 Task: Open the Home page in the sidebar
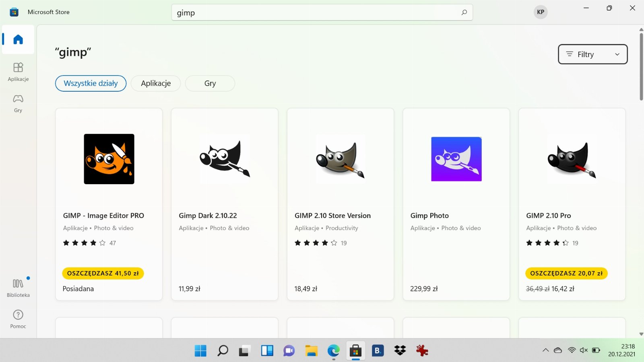coord(18,39)
